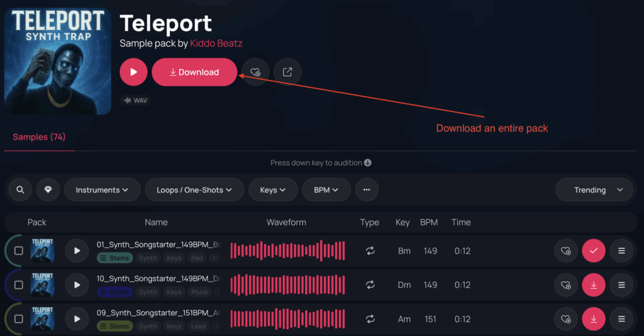
Task: Play the 01_Synth_Songstarter_149BPM sample
Action: 77,251
